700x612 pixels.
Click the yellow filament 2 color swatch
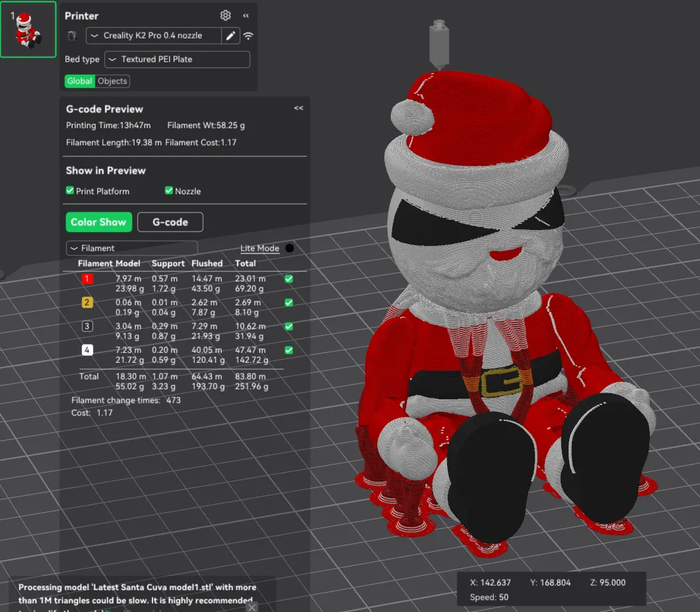(87, 303)
